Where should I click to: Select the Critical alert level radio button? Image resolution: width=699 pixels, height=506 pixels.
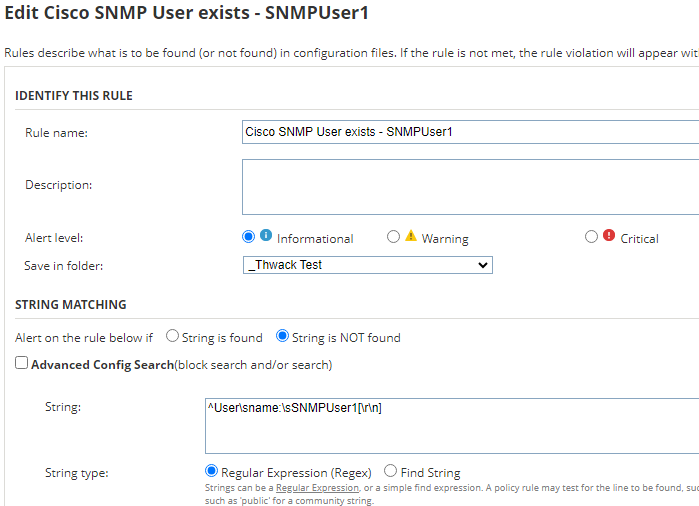pos(591,237)
